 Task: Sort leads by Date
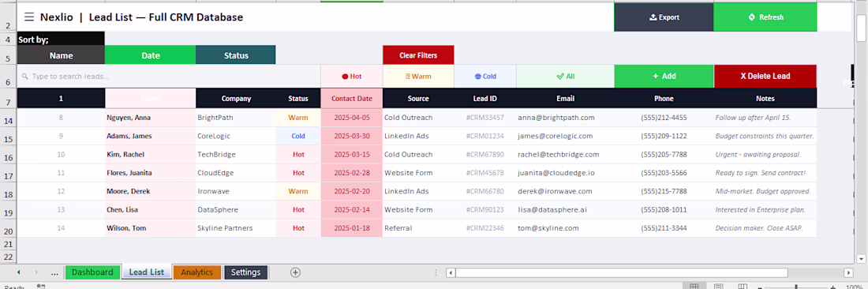pyautogui.click(x=150, y=55)
